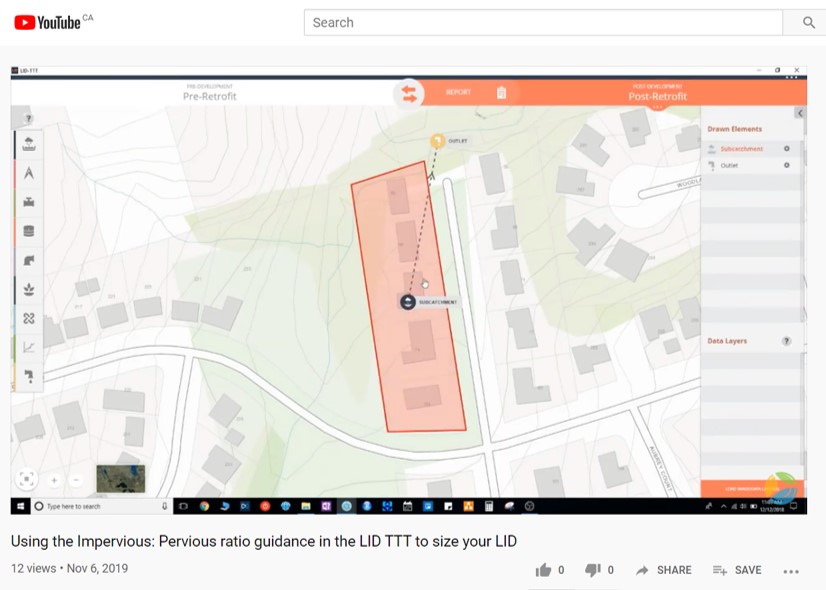Click the satellite basemap thumbnail
The image size is (826, 590).
120,479
